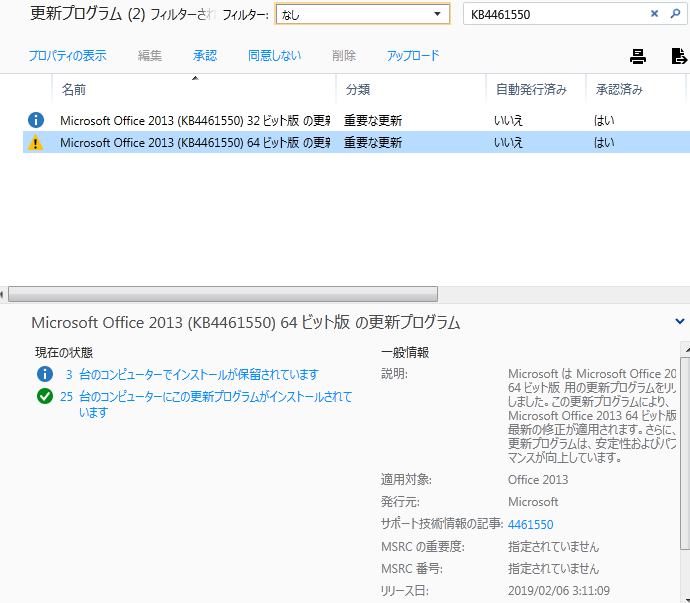Click はい cell in the 32 ビット版 row

pos(604,121)
